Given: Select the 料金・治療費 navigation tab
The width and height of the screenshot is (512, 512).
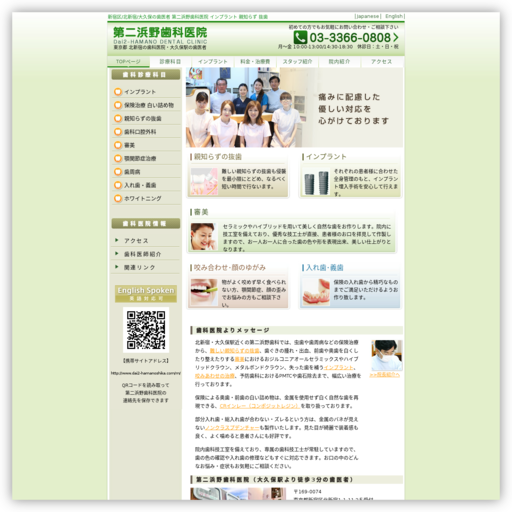Looking at the screenshot, I should 255,62.
